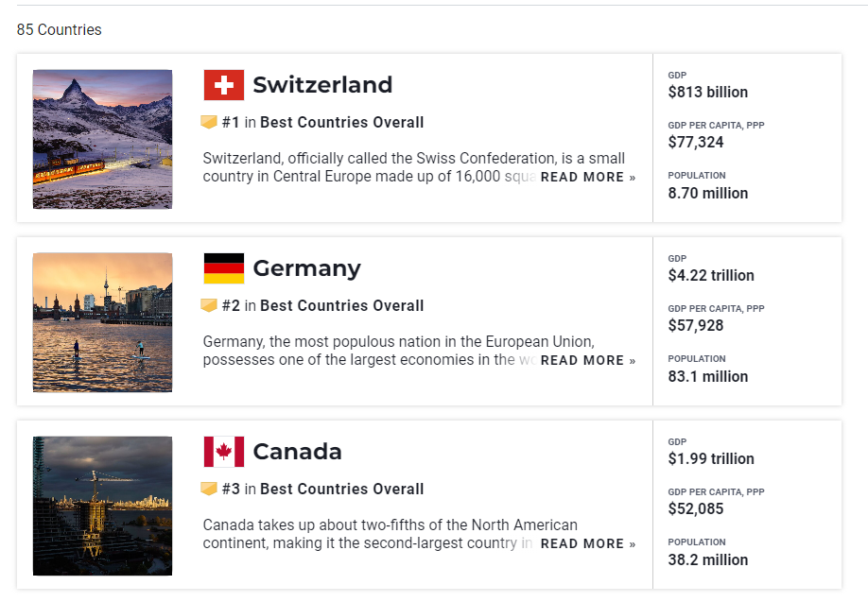Expand Switzerland description with Read More
The height and width of the screenshot is (602, 868).
point(587,178)
